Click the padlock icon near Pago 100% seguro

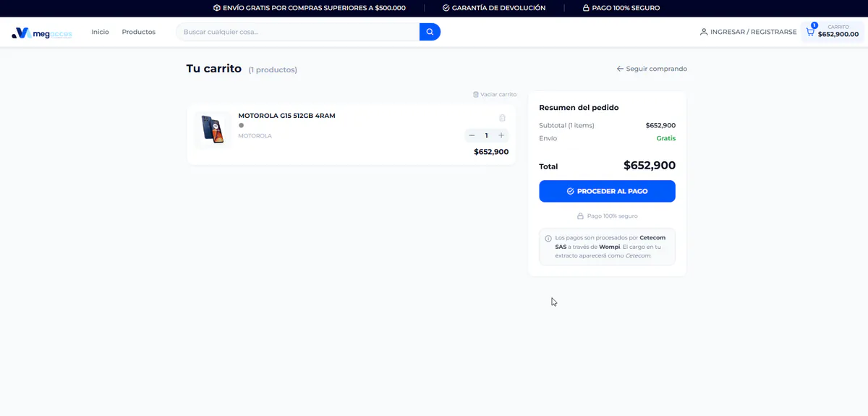point(580,216)
